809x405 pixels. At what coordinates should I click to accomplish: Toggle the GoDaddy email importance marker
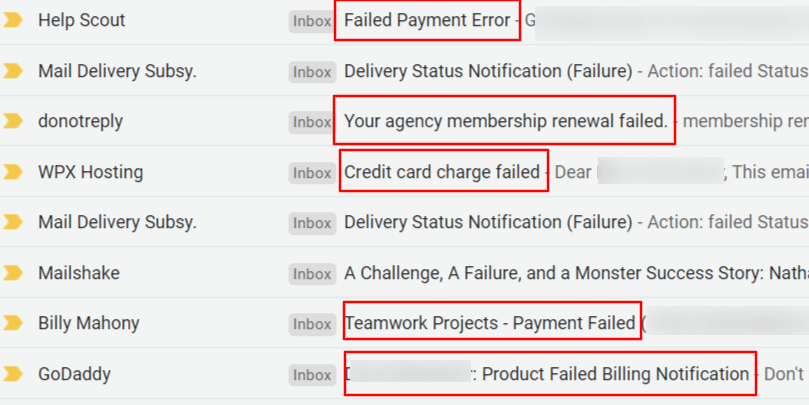click(13, 375)
